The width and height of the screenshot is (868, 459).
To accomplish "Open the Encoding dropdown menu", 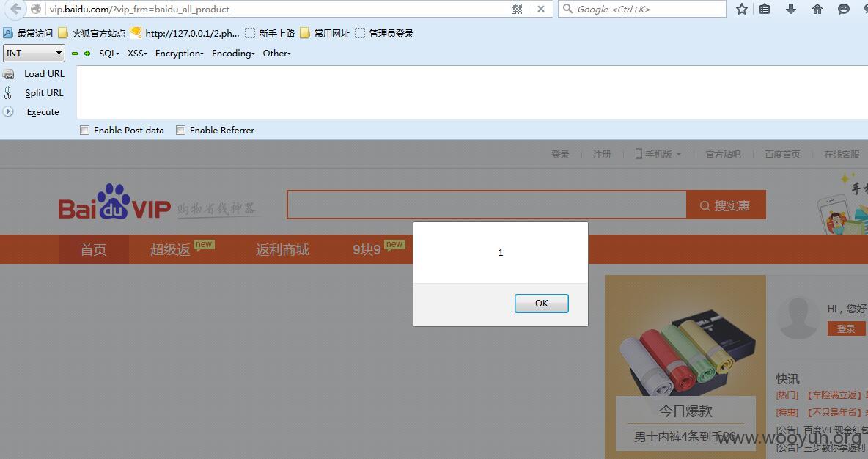I will (x=233, y=53).
